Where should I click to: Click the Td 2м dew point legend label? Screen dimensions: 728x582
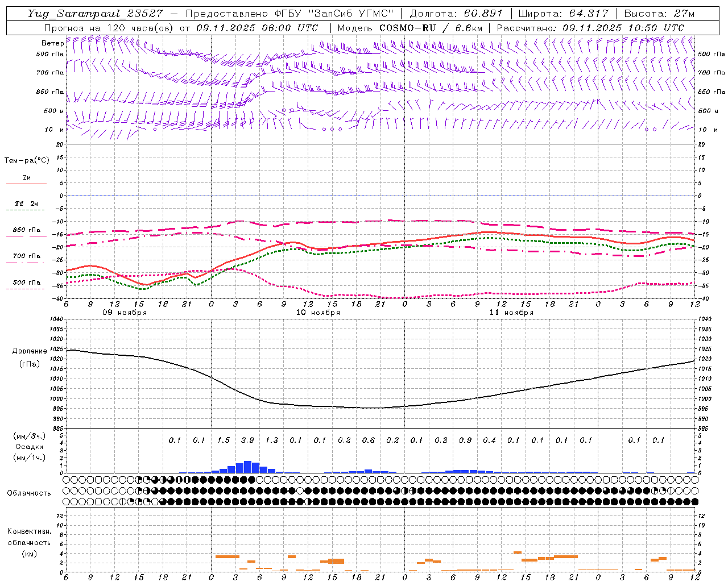[x=27, y=203]
